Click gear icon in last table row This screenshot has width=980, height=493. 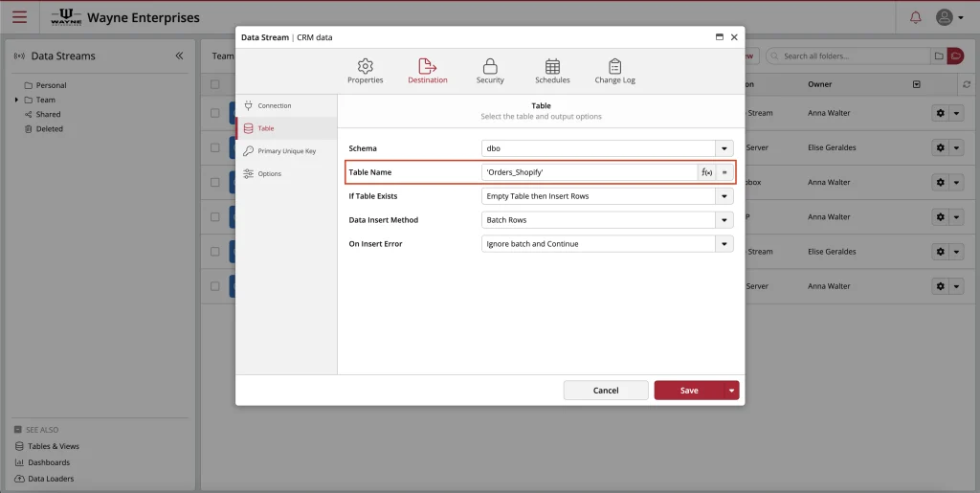(940, 286)
